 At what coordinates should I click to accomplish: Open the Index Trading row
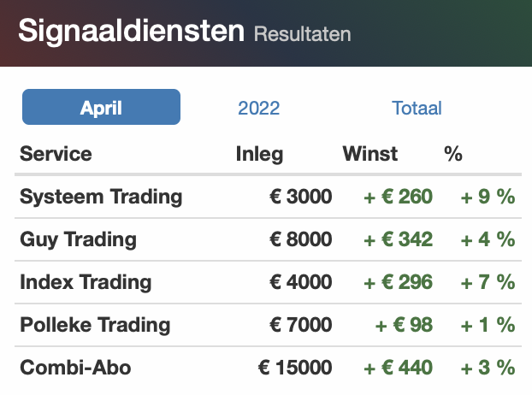[x=268, y=282]
